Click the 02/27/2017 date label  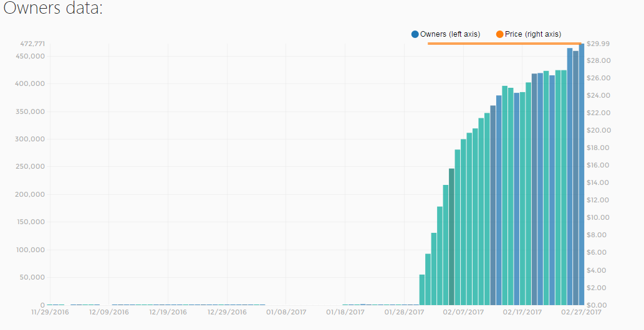coord(581,313)
